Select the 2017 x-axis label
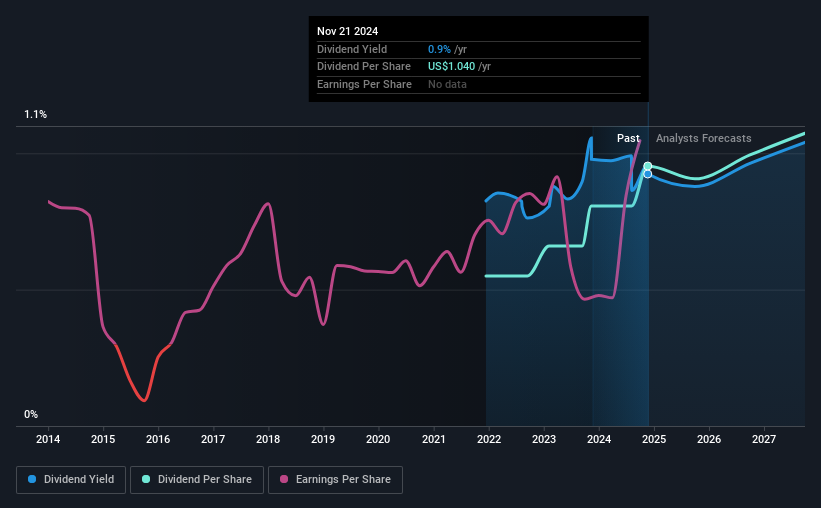The height and width of the screenshot is (508, 821). (213, 439)
